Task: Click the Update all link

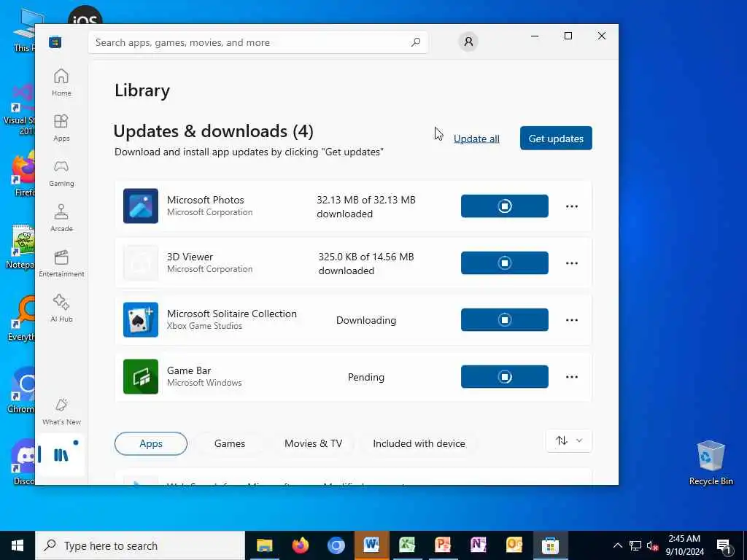Action: coord(476,139)
